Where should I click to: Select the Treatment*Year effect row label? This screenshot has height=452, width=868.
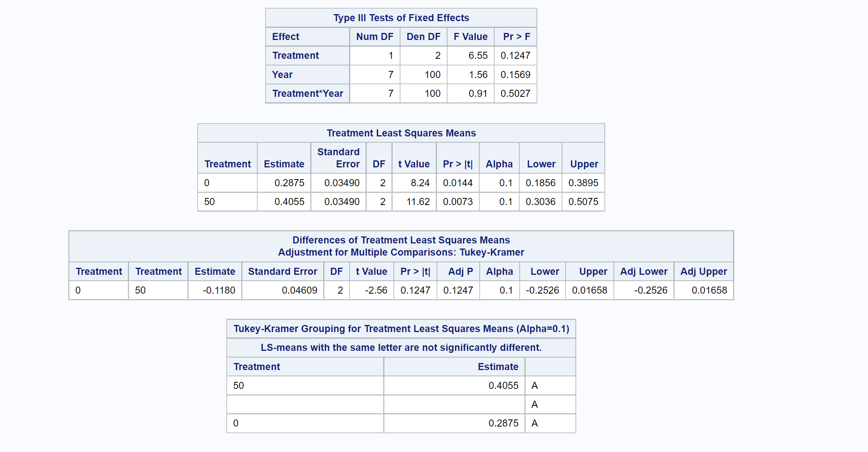coord(308,94)
